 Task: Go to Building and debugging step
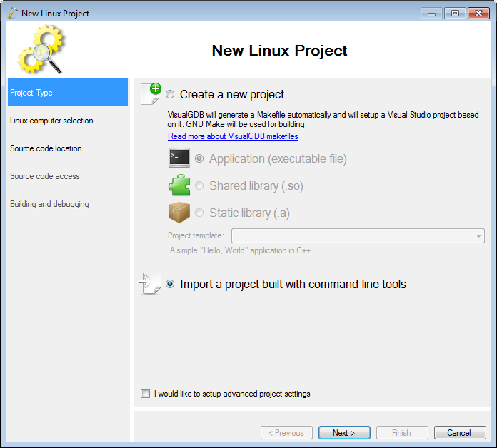coord(49,204)
